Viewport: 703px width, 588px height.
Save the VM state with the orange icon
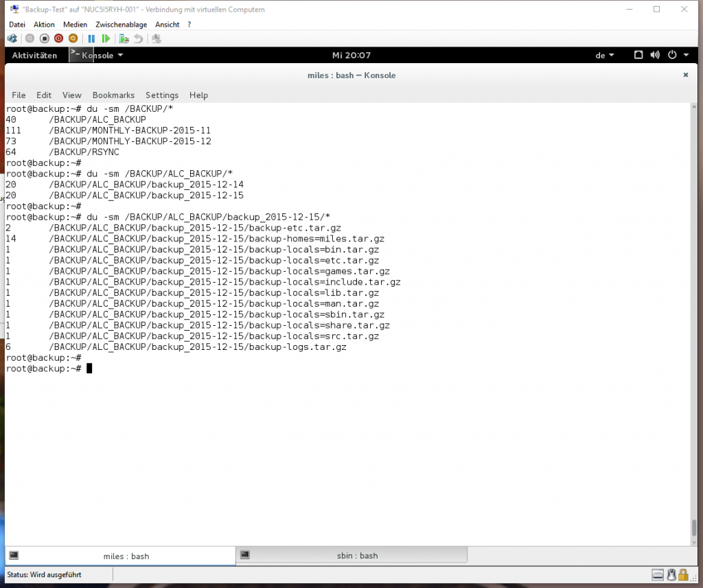(x=73, y=38)
